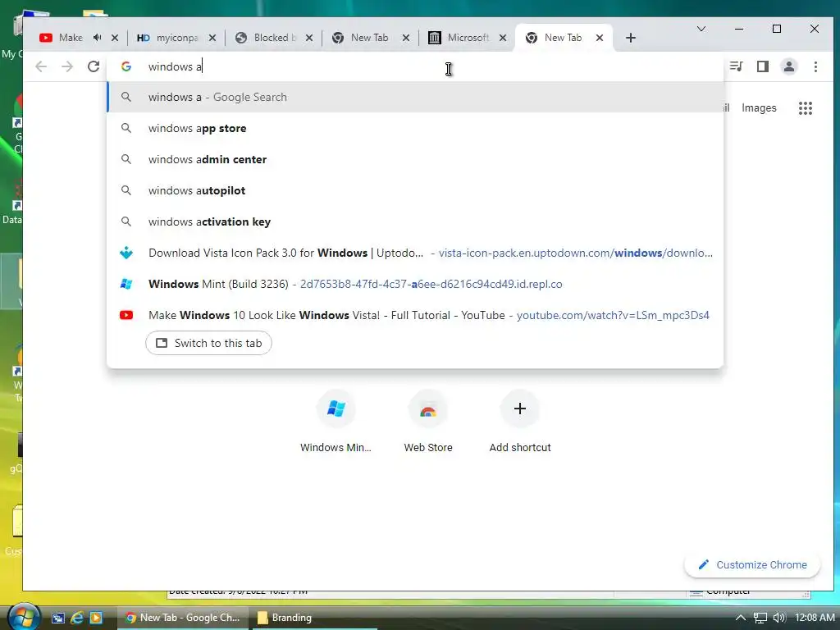This screenshot has height=630, width=840.
Task: Show hidden system tray icons
Action: pyautogui.click(x=741, y=618)
